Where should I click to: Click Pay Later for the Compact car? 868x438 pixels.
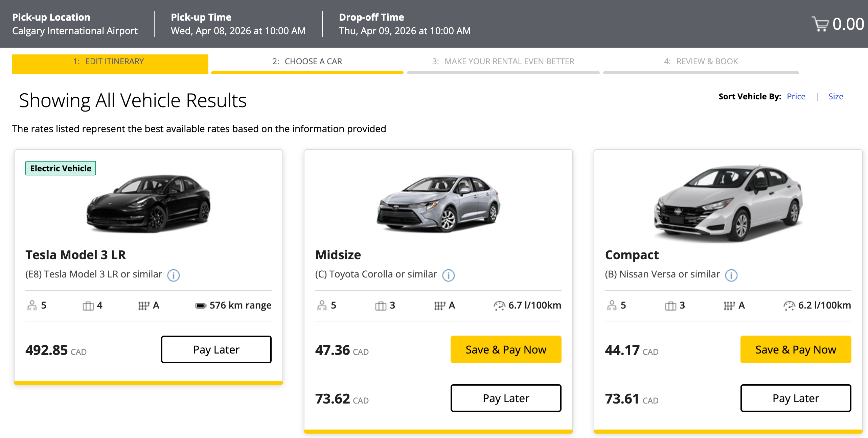[x=795, y=398]
